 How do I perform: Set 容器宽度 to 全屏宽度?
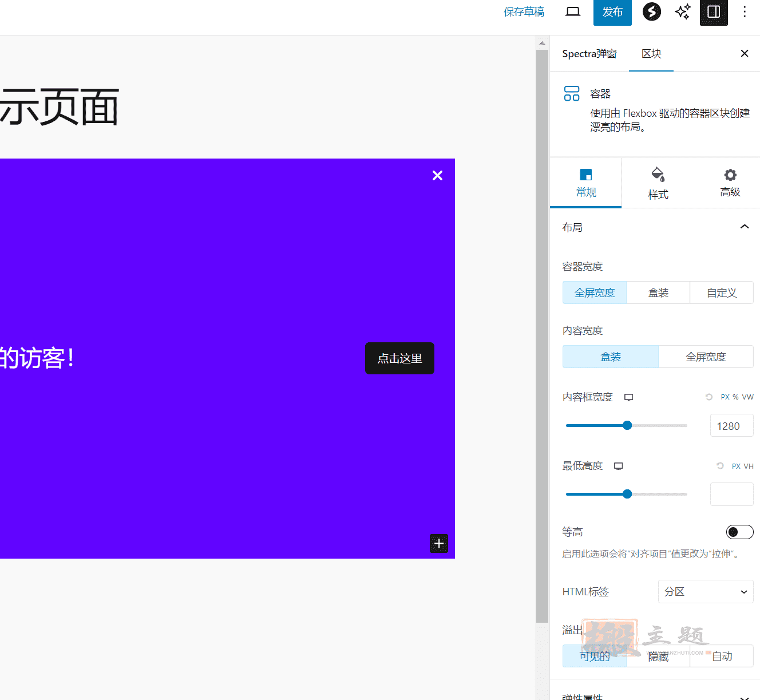595,292
